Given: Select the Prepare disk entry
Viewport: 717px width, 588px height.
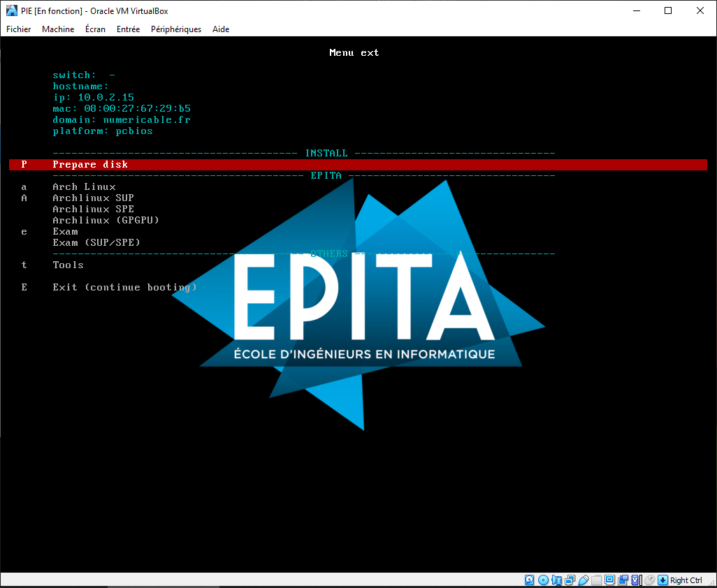Looking at the screenshot, I should pos(358,165).
